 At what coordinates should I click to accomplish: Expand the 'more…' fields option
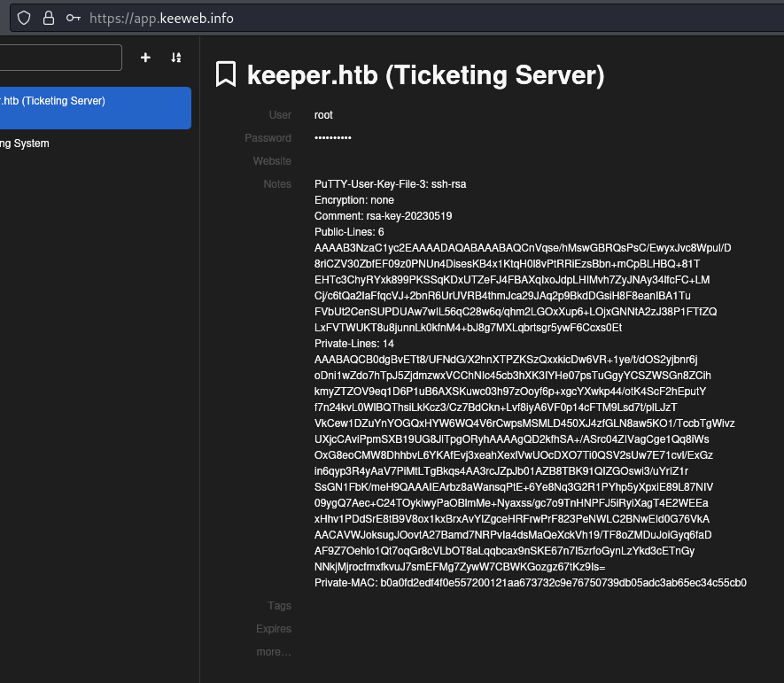point(274,652)
